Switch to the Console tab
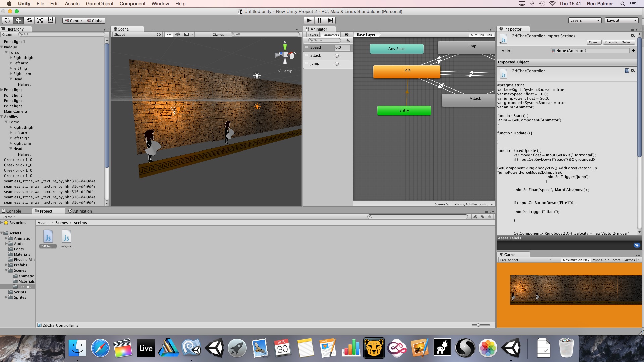Image resolution: width=644 pixels, height=362 pixels. pos(12,211)
